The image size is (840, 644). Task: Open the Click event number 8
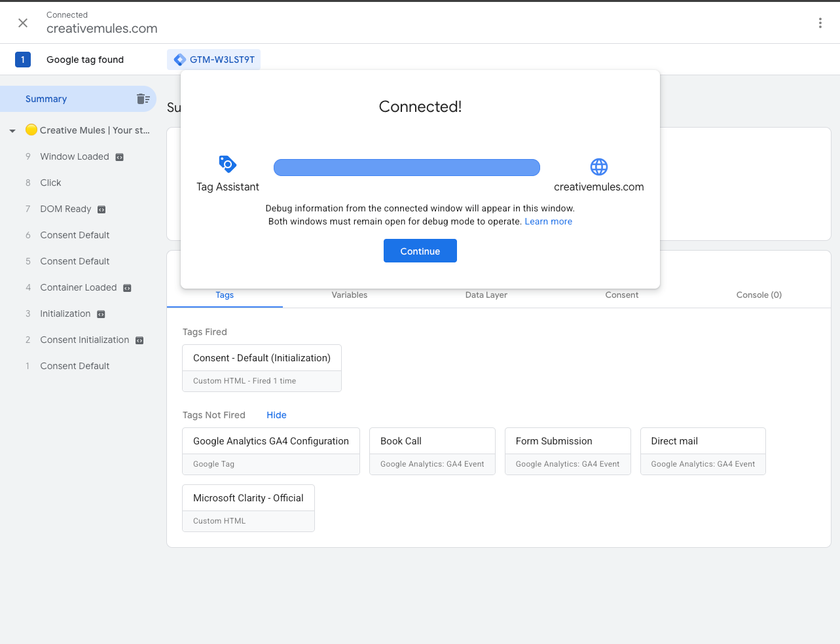point(50,183)
